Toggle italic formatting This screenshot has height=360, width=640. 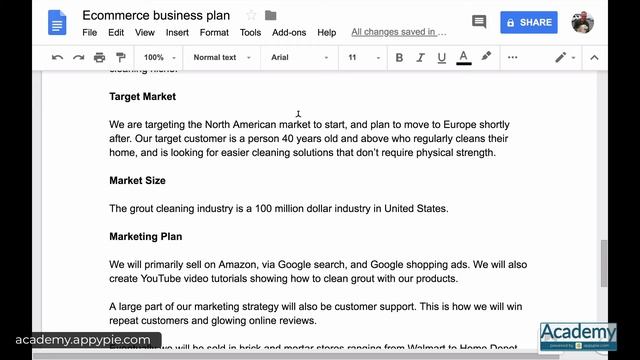pos(420,58)
